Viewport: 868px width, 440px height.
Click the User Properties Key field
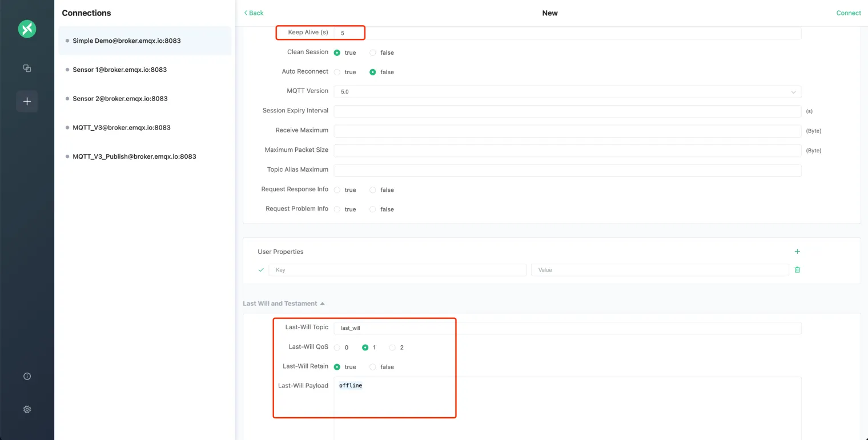(x=397, y=270)
